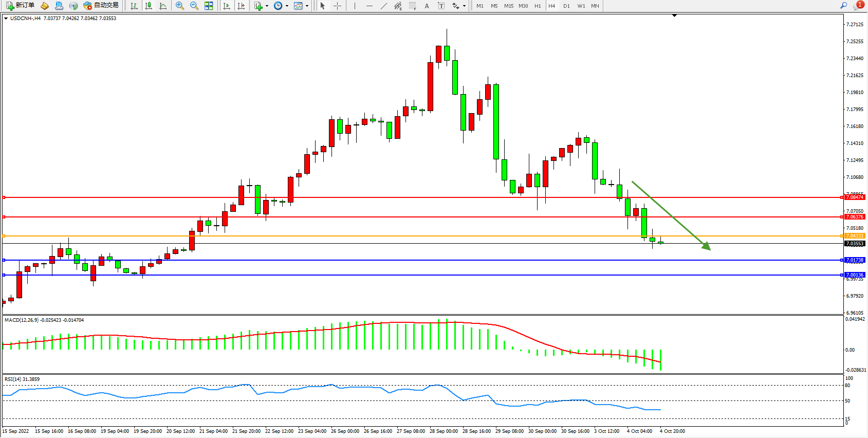This screenshot has width=868, height=438.
Task: Switch to the D1 timeframe
Action: [566, 6]
